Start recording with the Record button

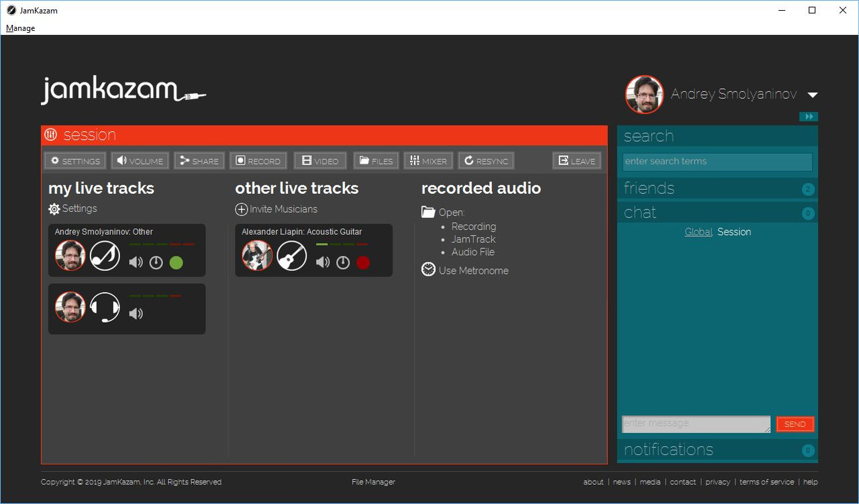click(258, 161)
